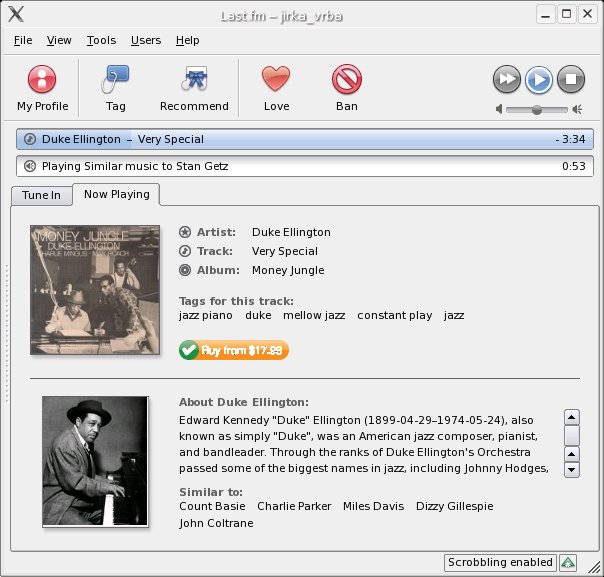604x577 pixels.
Task: Click the top scroll-up arrow of the biography
Action: pyautogui.click(x=572, y=417)
